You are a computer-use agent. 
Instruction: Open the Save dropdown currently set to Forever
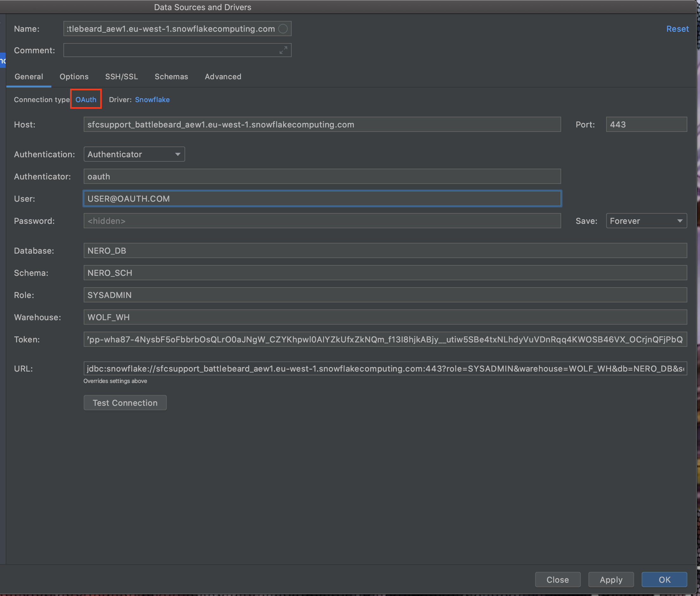[x=646, y=221]
